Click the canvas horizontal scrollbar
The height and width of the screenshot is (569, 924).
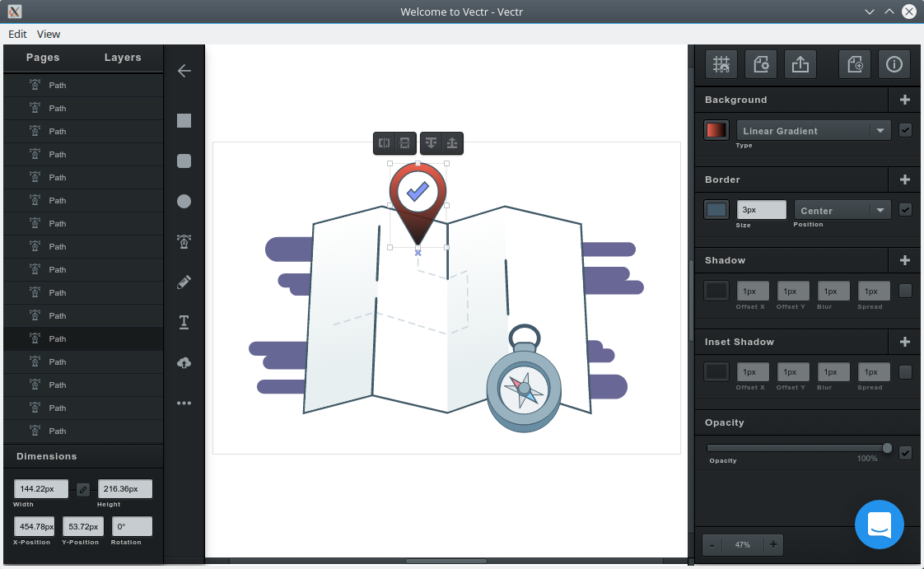pyautogui.click(x=446, y=561)
